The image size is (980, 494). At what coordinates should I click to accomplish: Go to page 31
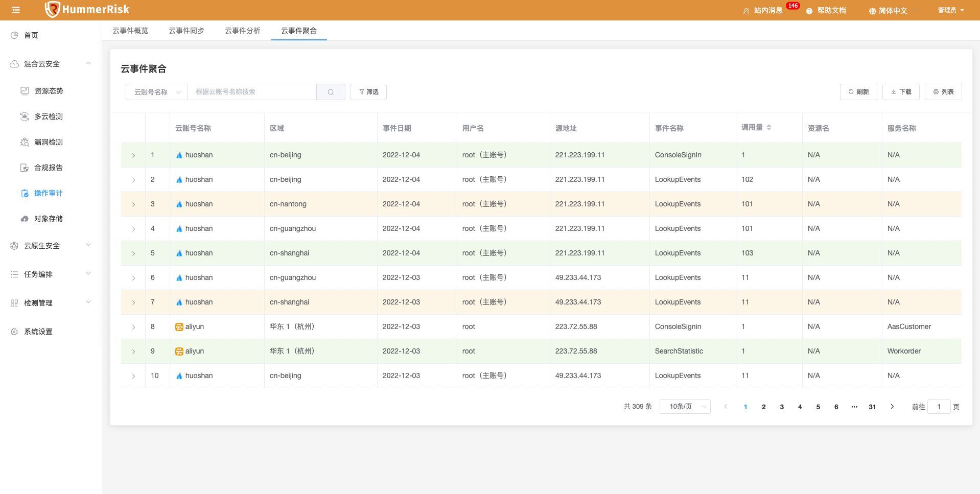(x=872, y=407)
